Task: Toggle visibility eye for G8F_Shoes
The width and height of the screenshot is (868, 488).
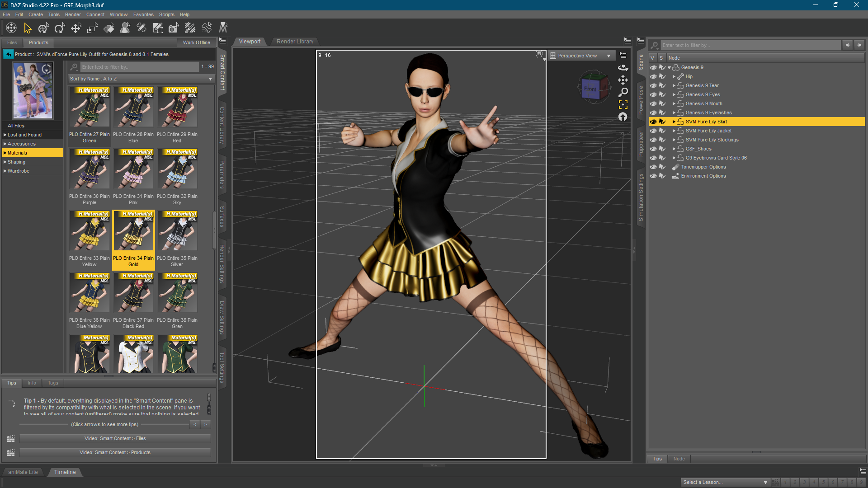Action: tap(653, 149)
